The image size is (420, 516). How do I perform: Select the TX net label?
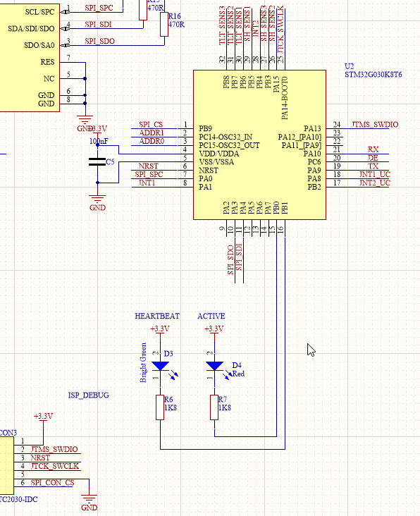(x=373, y=166)
